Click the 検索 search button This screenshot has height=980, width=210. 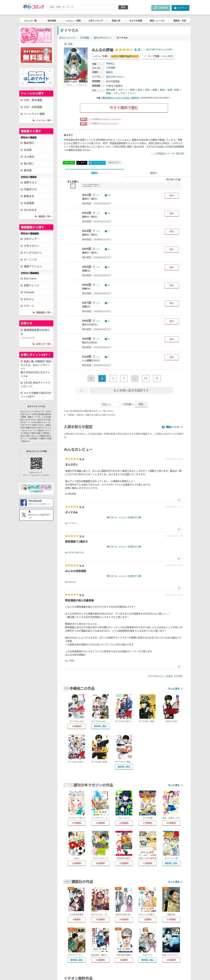pos(123,7)
